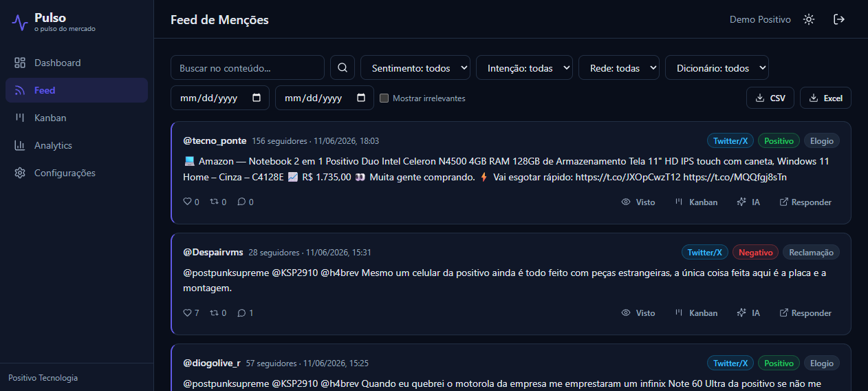This screenshot has width=868, height=391.
Task: Click the Elogio badge on @tecno_ponte post
Action: [822, 141]
